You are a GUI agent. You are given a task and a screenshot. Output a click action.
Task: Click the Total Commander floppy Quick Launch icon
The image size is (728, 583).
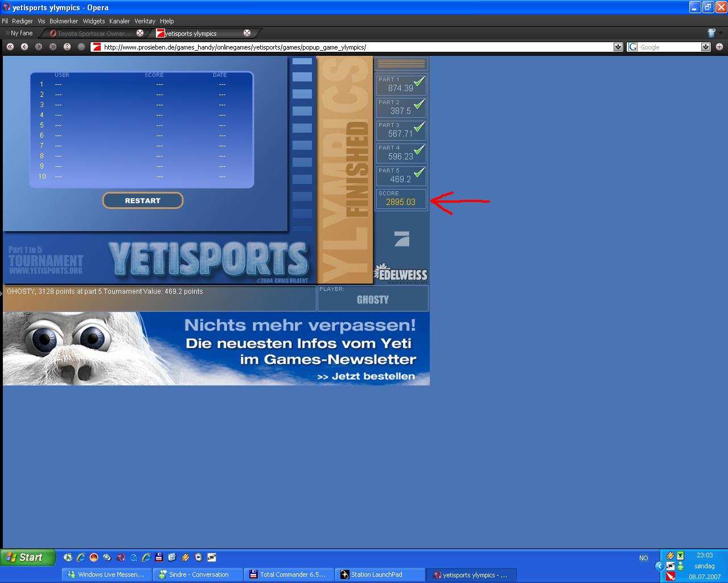[159, 557]
